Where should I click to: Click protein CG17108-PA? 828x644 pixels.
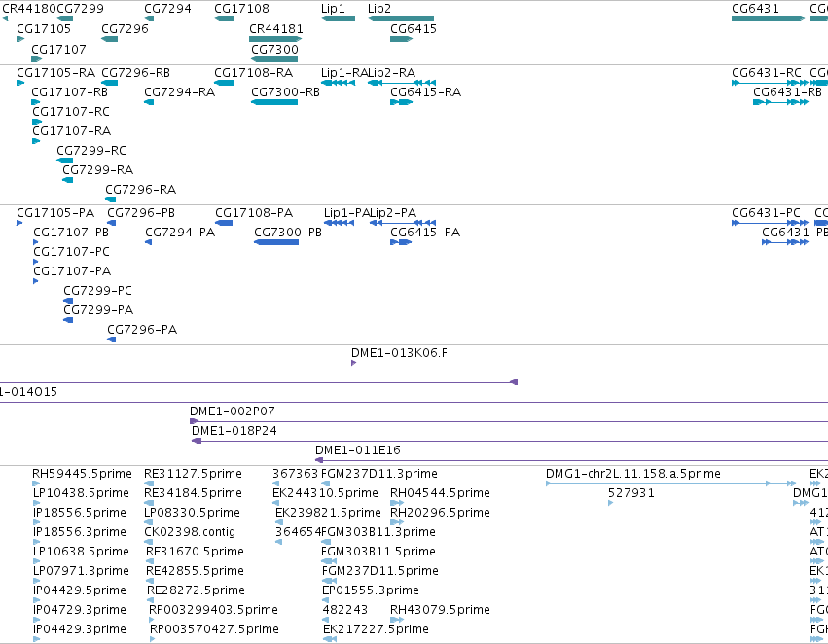224,223
